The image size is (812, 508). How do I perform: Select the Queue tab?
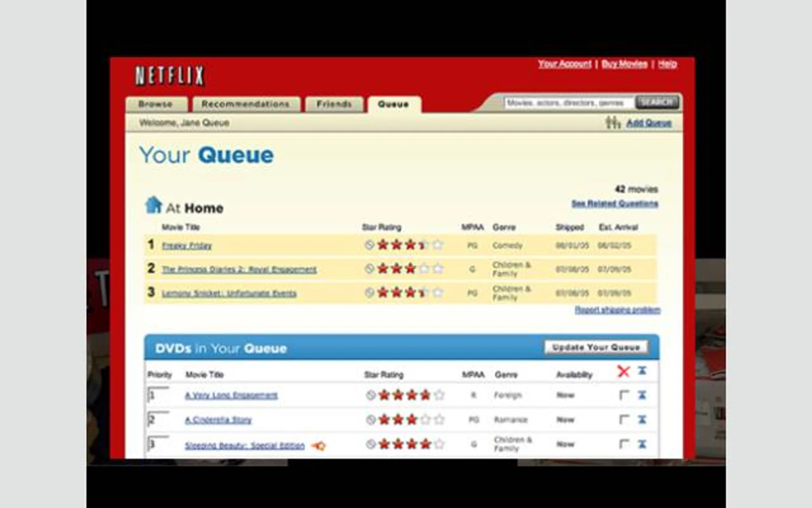(x=393, y=104)
